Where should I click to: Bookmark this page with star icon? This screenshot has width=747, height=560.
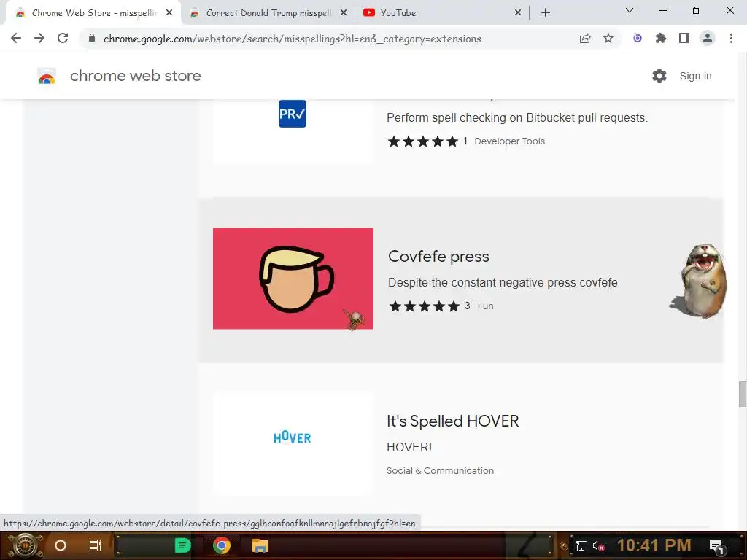coord(608,38)
